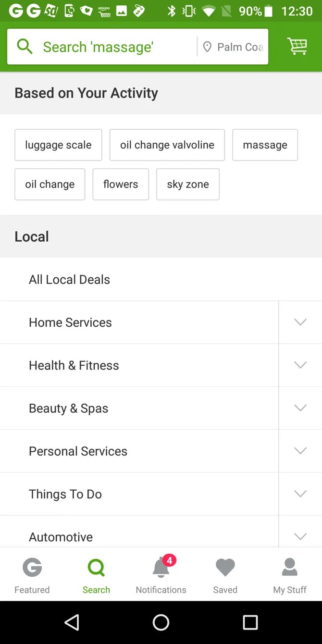Select the massage activity chip
322x644 pixels.
(x=265, y=145)
